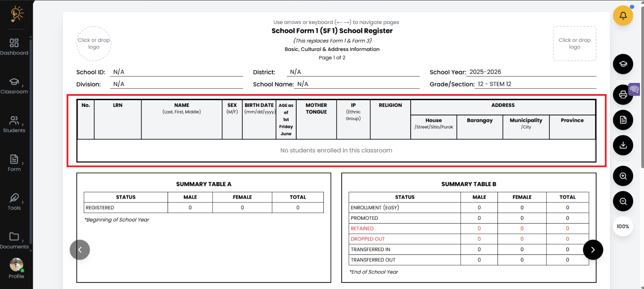This screenshot has width=644, height=289.
Task: Click the notification bell icon
Action: [x=623, y=16]
